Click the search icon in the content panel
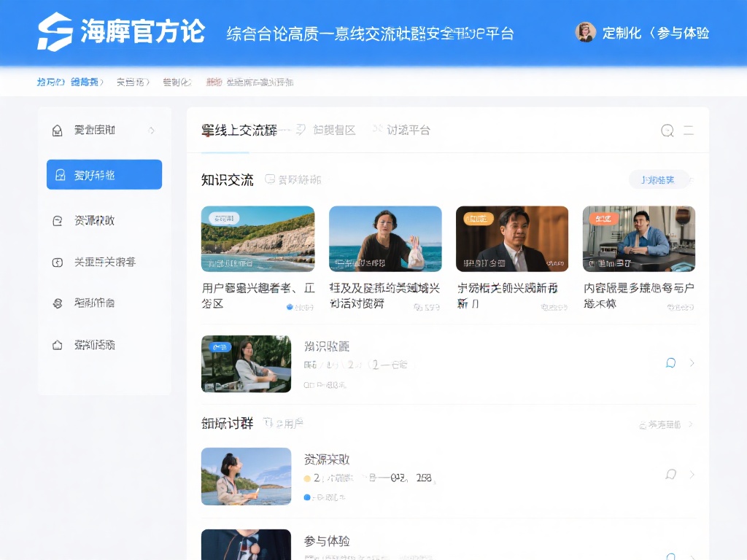The width and height of the screenshot is (747, 560). [x=667, y=131]
